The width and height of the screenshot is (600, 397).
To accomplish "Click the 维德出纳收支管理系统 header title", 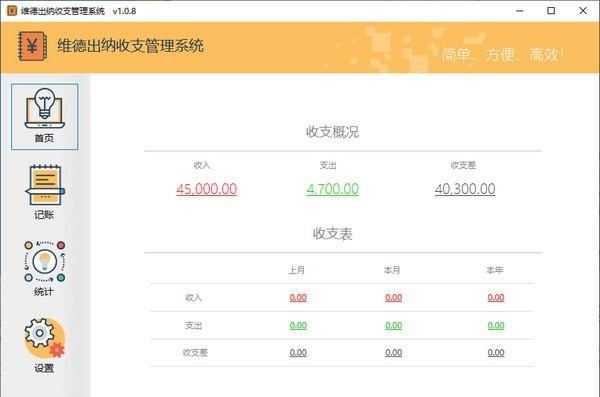I will point(130,46).
